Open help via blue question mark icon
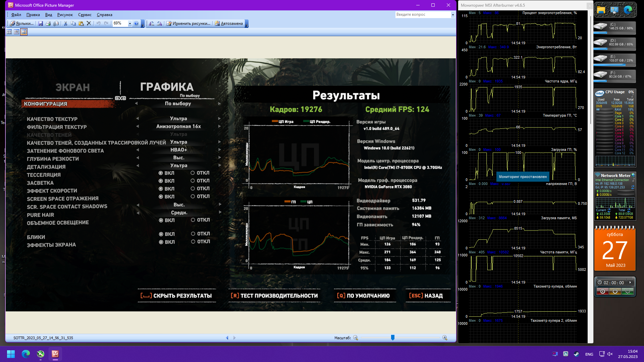The width and height of the screenshot is (644, 362). (136, 23)
